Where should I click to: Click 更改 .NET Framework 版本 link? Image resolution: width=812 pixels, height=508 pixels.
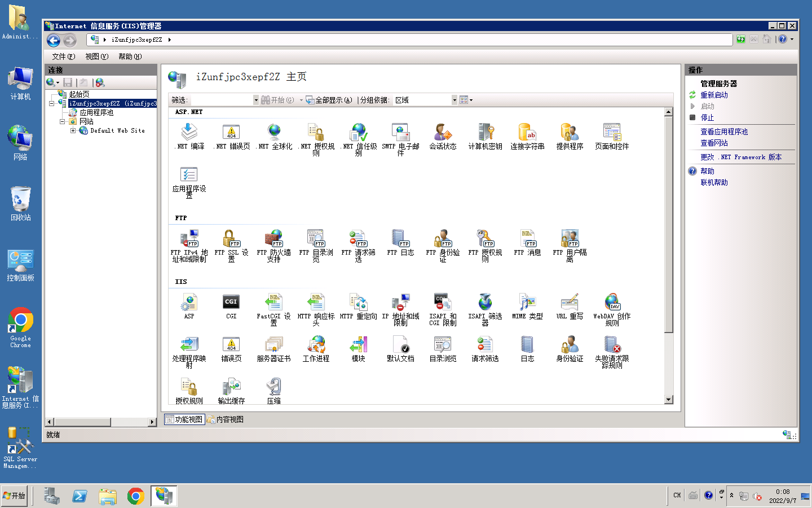tap(741, 157)
